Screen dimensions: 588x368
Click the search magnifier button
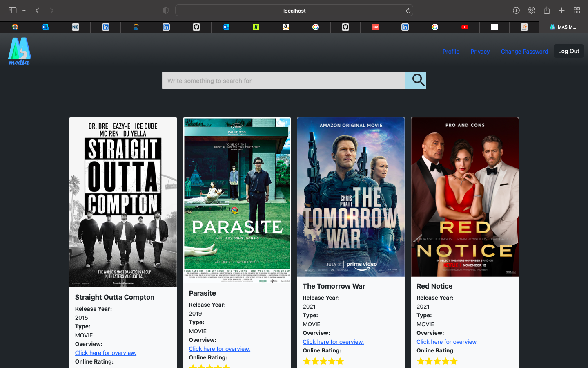click(x=415, y=81)
